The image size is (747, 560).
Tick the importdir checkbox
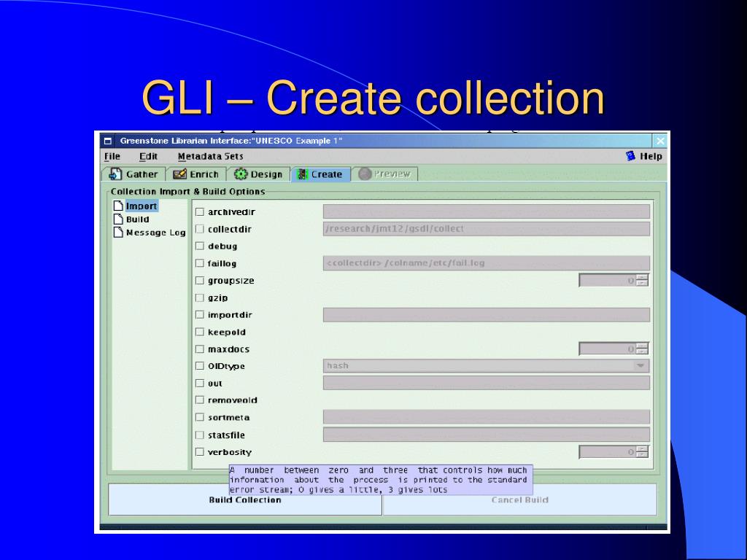click(x=200, y=315)
